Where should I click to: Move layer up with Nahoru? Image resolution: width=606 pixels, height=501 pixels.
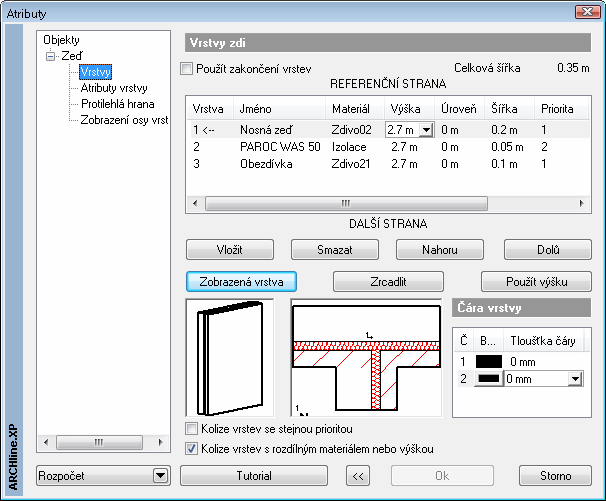click(440, 250)
